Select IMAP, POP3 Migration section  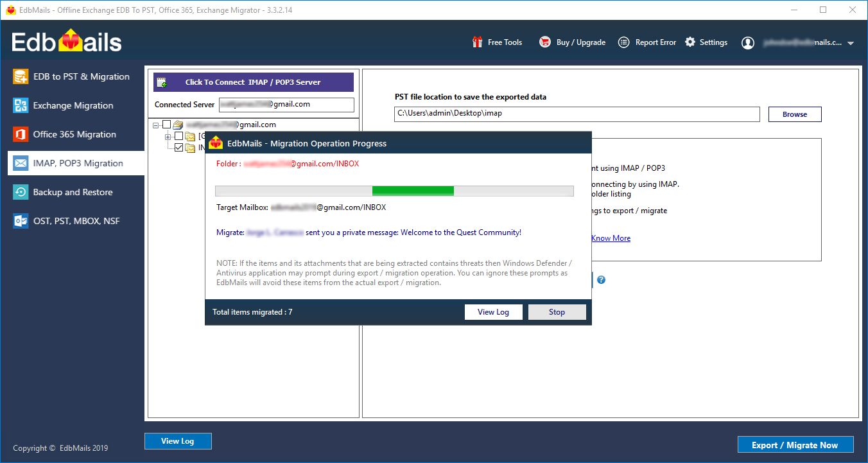click(x=76, y=163)
